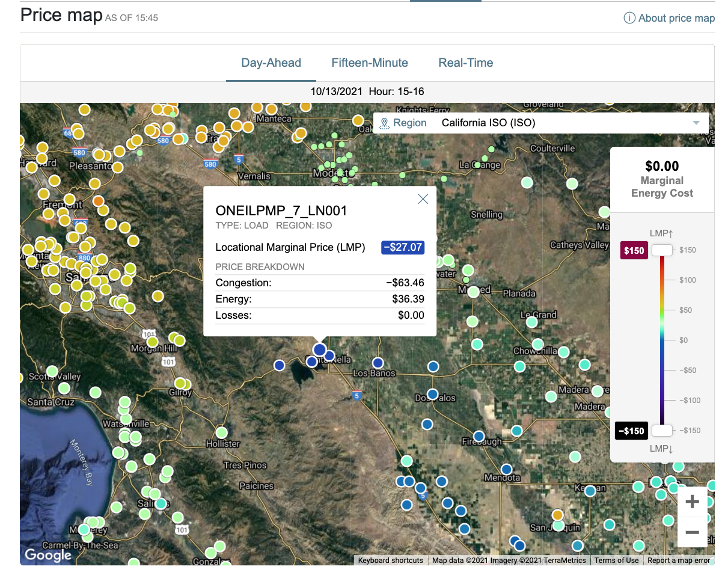The image size is (728, 578).
Task: Click the green node marker near Hollister
Action: point(222,432)
